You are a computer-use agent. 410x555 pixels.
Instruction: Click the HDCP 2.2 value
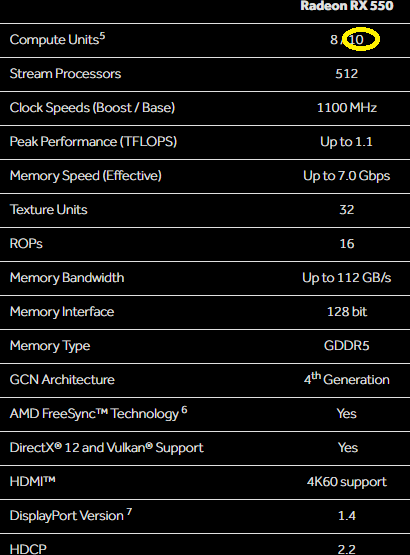point(347,549)
